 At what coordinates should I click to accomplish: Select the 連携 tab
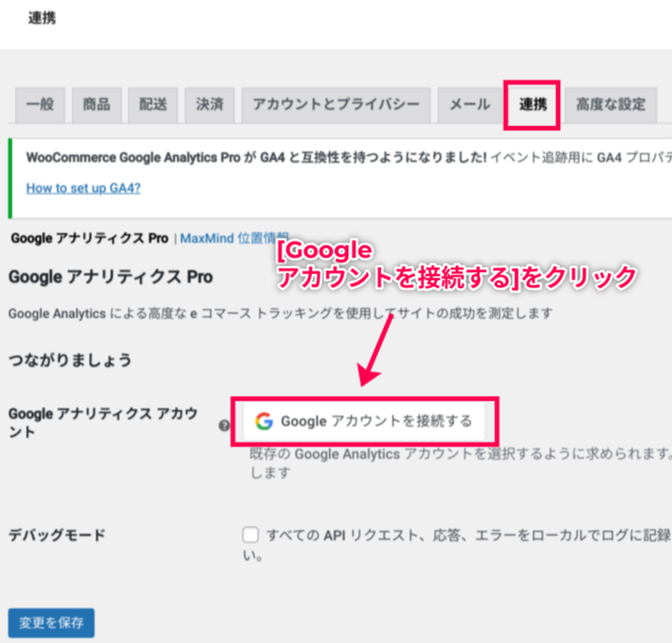533,105
